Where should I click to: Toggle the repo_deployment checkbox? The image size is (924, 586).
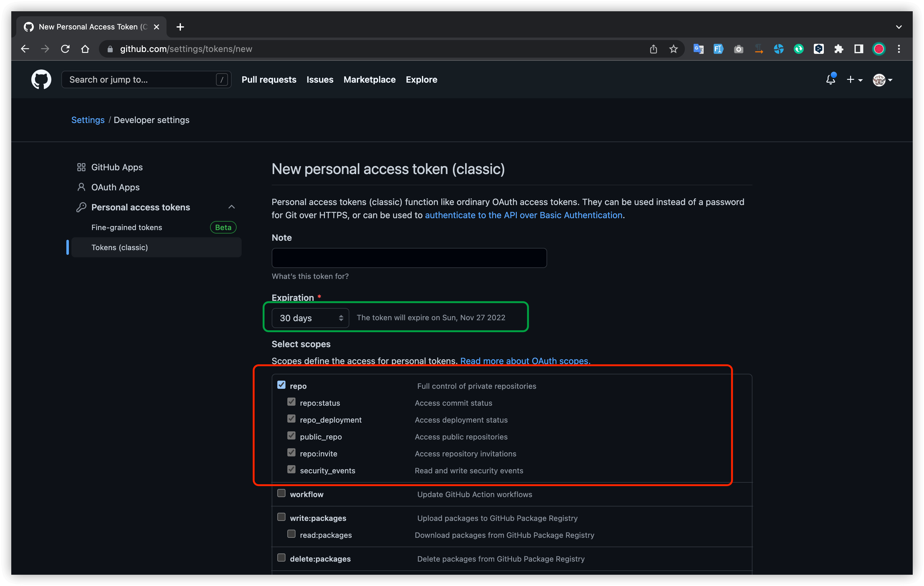point(291,419)
